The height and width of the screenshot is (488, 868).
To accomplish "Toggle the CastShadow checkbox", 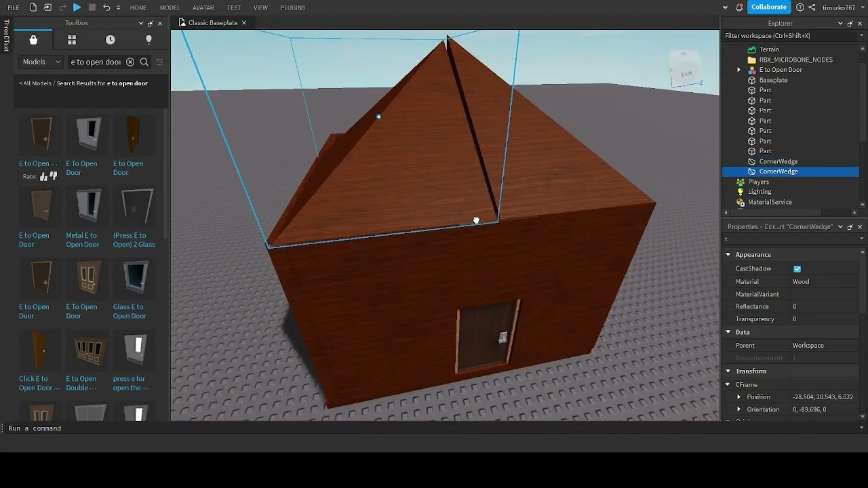I will [797, 269].
